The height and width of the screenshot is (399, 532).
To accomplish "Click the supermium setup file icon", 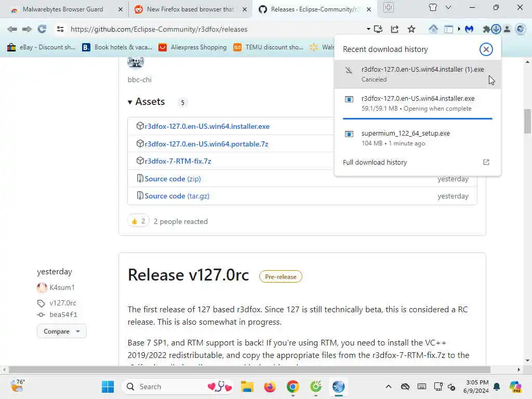I will [x=349, y=134].
